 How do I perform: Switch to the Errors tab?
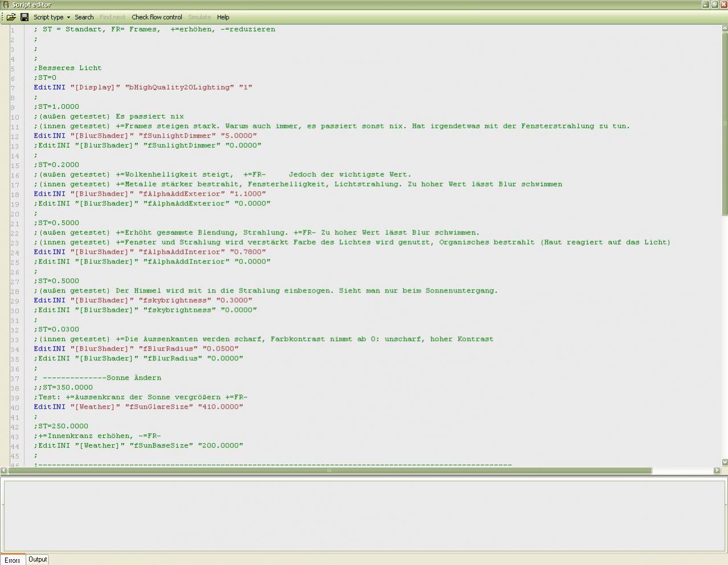point(13,560)
